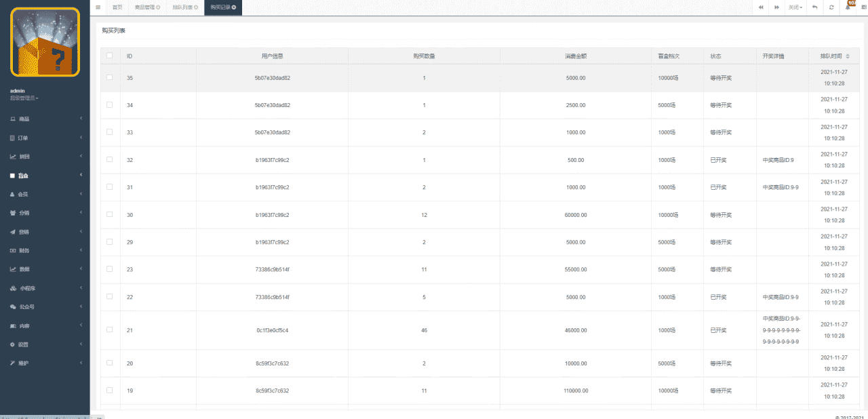Click the 46 quantity in row 21
The height and width of the screenshot is (419, 868).
(424, 330)
